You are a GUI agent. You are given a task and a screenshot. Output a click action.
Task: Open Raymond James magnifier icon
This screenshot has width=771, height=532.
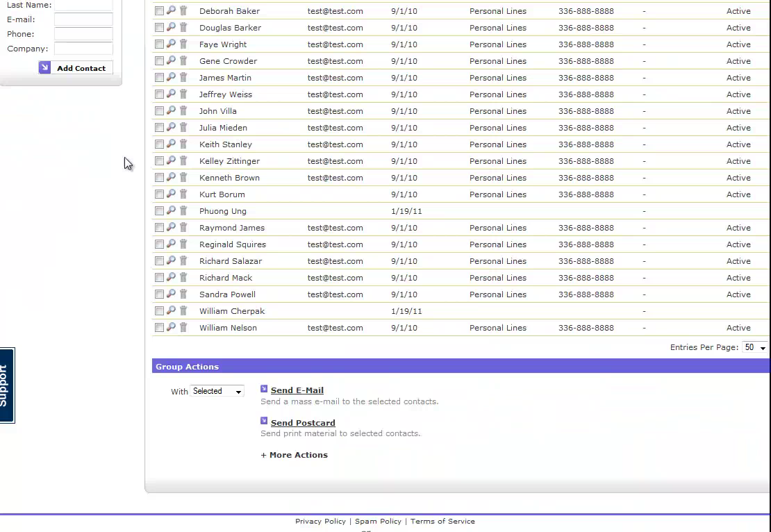click(x=171, y=228)
